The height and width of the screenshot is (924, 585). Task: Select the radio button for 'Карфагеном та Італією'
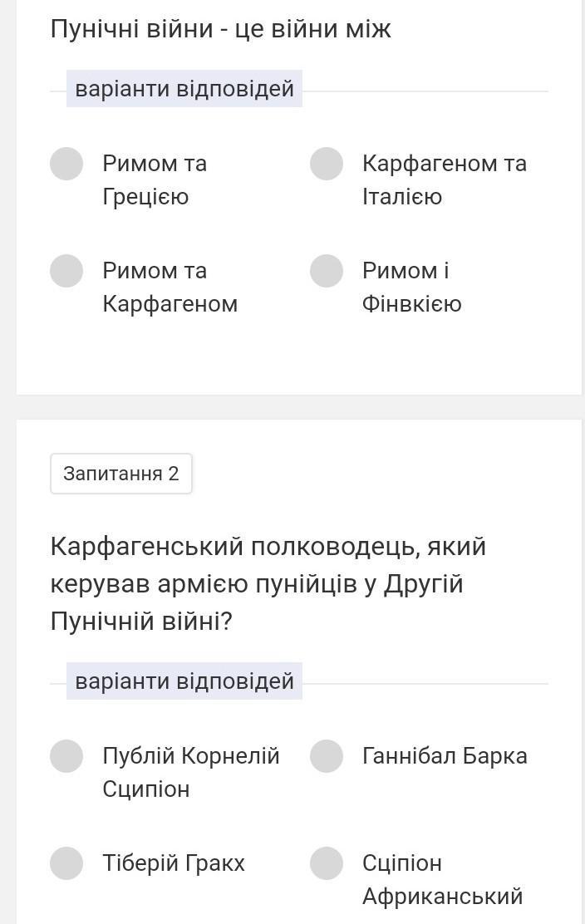[327, 164]
